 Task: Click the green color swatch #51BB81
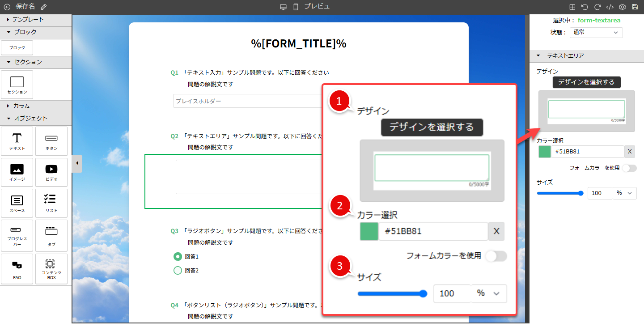[544, 152]
